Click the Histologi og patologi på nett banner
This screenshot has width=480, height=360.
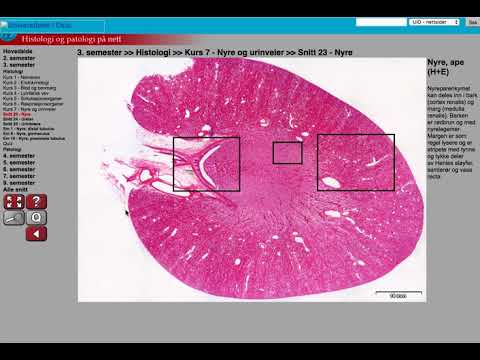pos(71,39)
